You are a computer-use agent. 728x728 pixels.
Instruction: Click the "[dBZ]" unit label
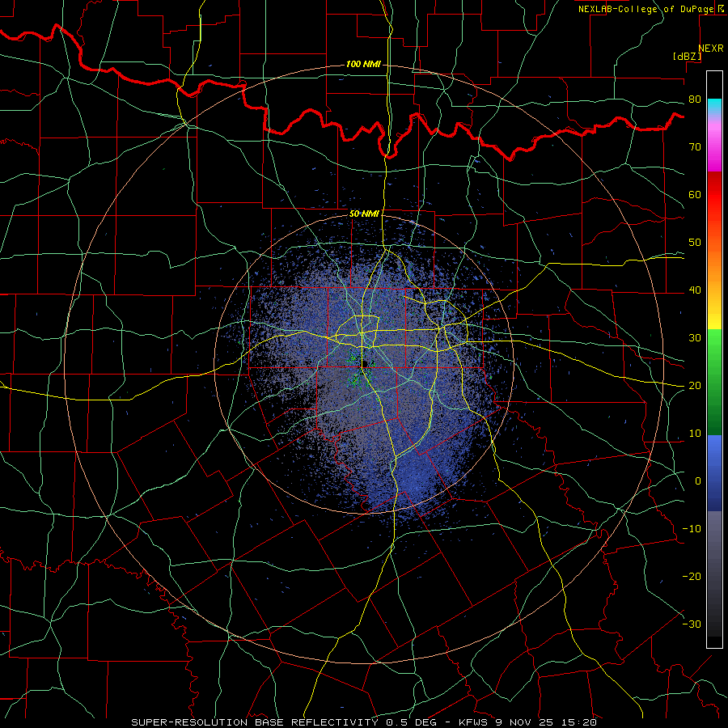(x=687, y=56)
